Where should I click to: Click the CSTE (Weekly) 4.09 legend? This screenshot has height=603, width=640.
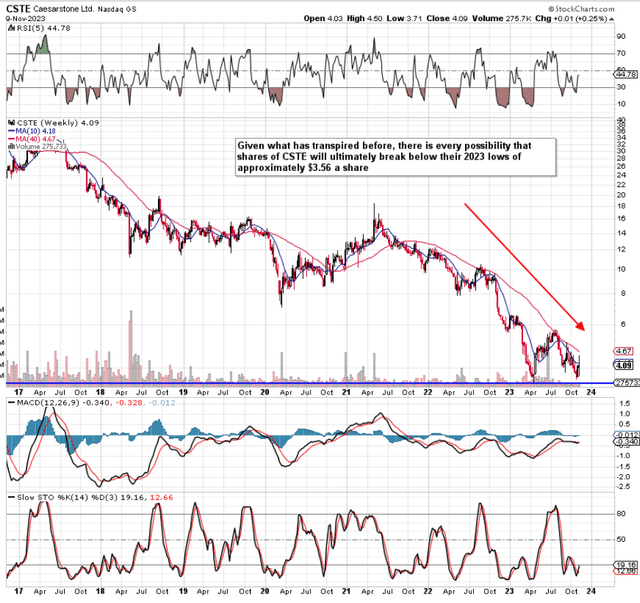(x=58, y=123)
